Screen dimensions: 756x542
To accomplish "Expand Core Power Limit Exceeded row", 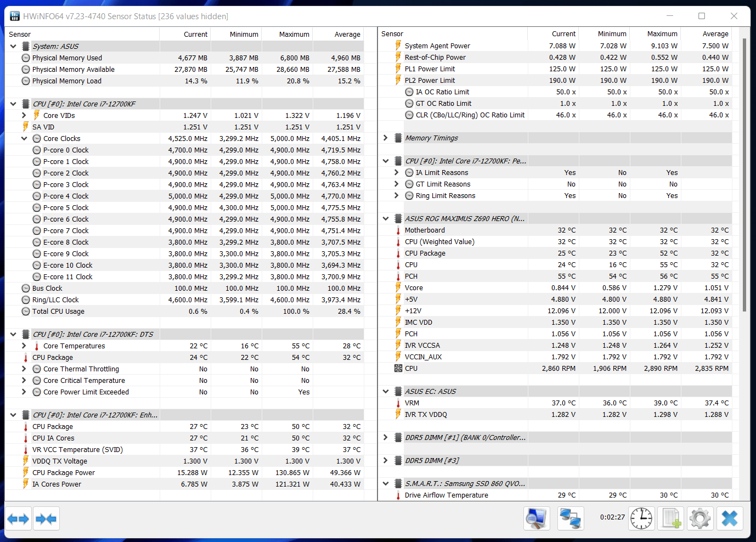I will (x=24, y=392).
